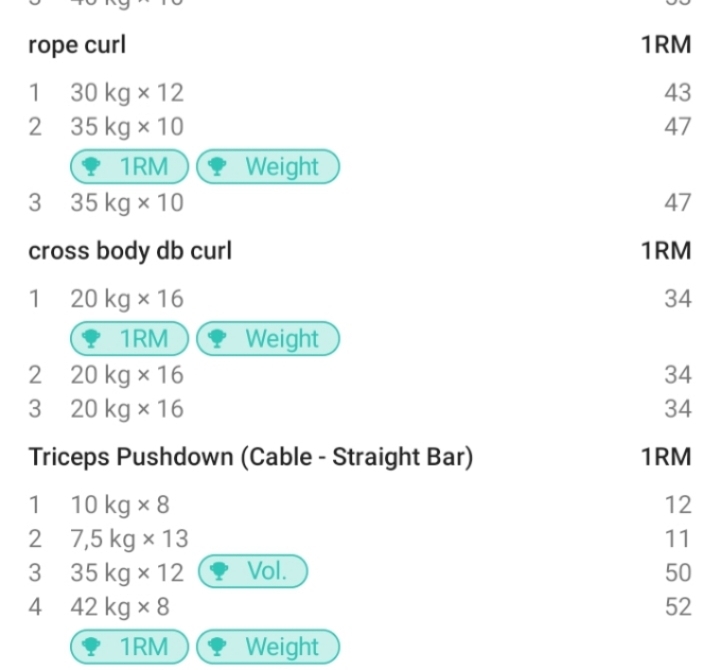Screen dimensions: 720x670
Task: Open the cross body db curl exercise
Action: (130, 251)
